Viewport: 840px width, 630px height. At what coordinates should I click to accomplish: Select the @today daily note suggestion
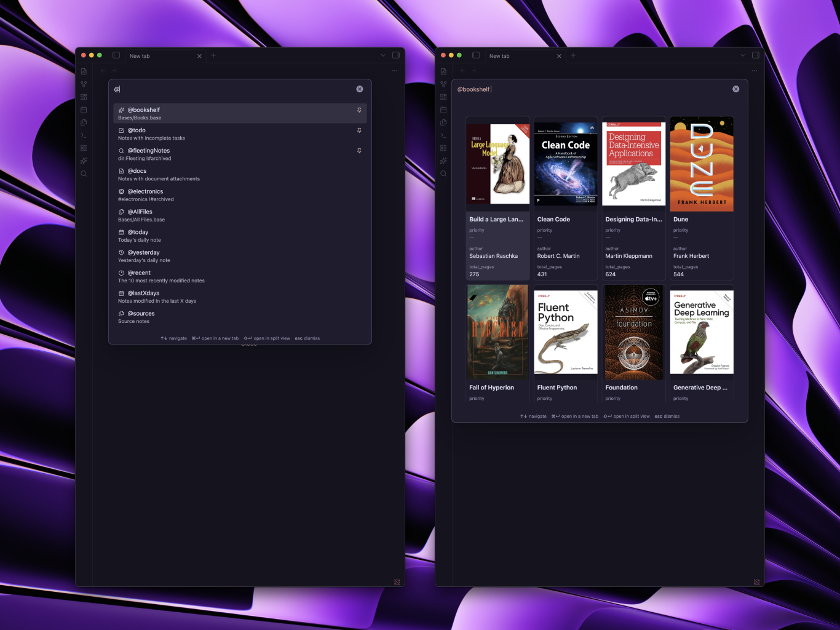coord(240,236)
